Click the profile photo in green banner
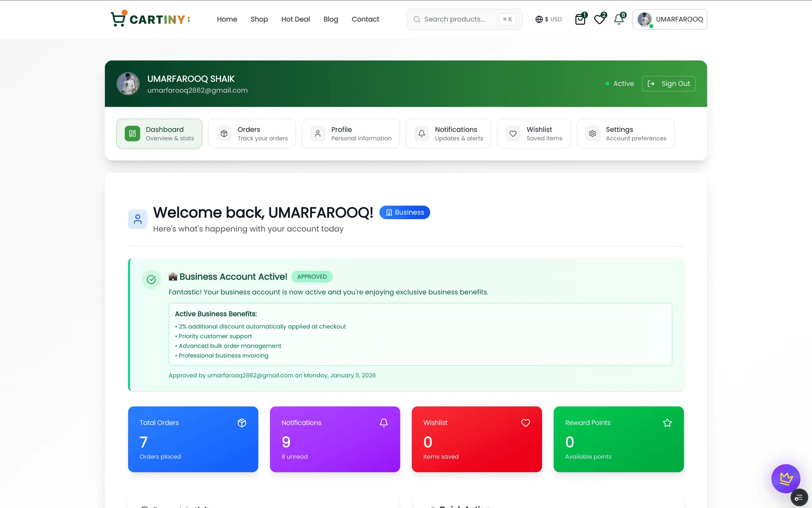This screenshot has height=508, width=812. 128,84
